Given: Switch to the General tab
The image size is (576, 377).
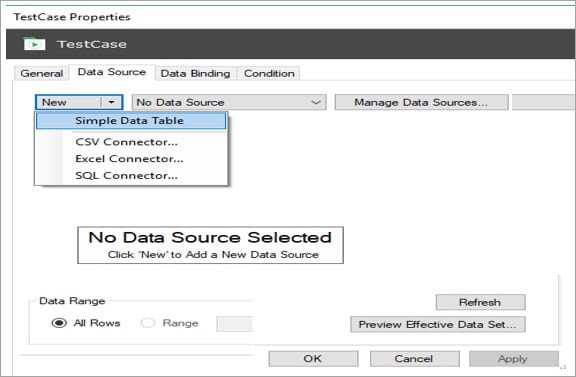Looking at the screenshot, I should coord(42,73).
